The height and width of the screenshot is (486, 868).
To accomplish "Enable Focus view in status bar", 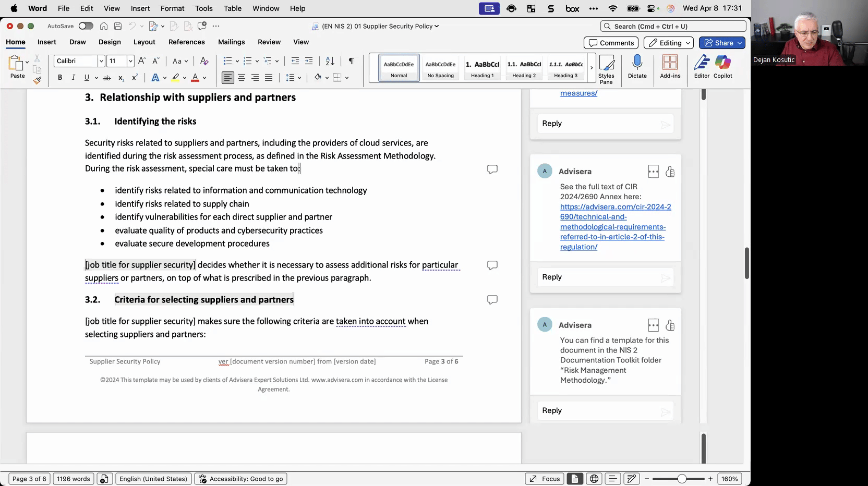I will tap(545, 479).
